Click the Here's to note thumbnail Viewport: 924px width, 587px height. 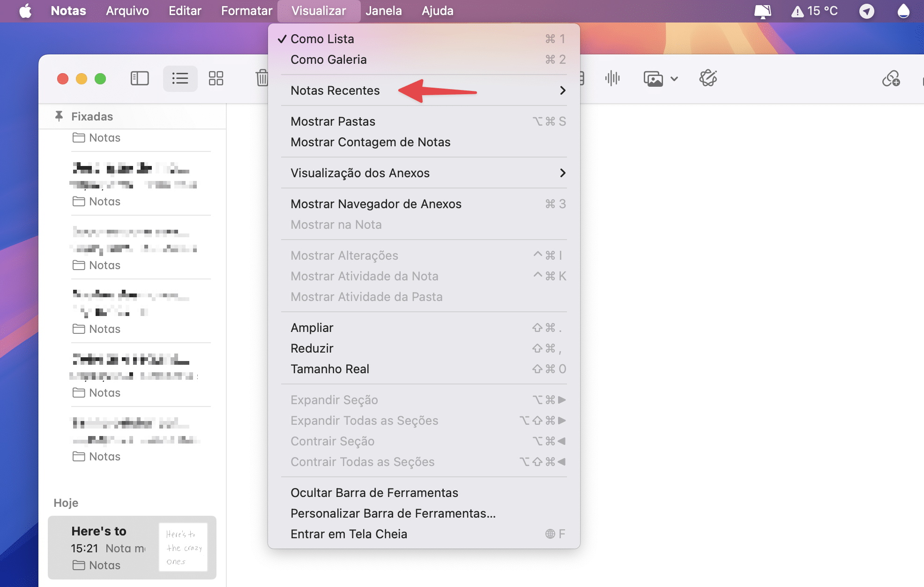pos(183,547)
